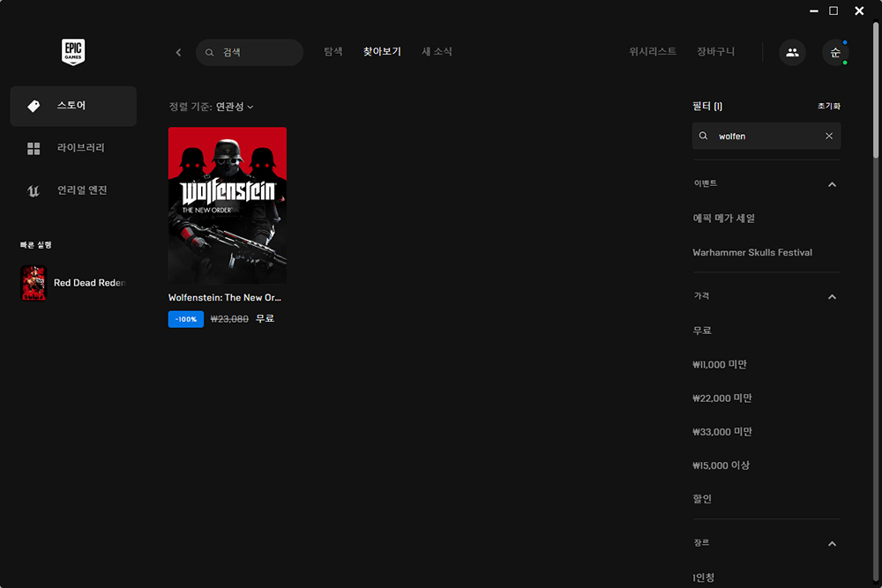Collapse the 가격 filter section
Viewport: 882px width, 588px height.
click(x=832, y=297)
